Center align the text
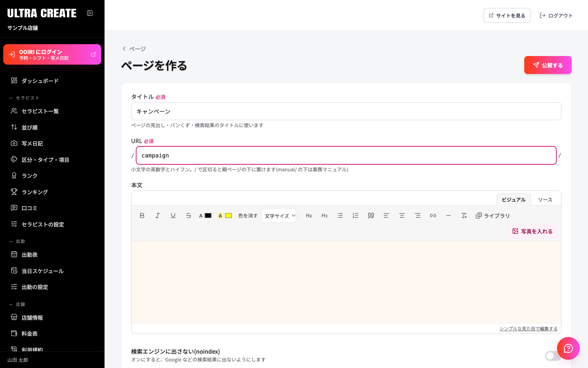The width and height of the screenshot is (588, 368). 402,215
